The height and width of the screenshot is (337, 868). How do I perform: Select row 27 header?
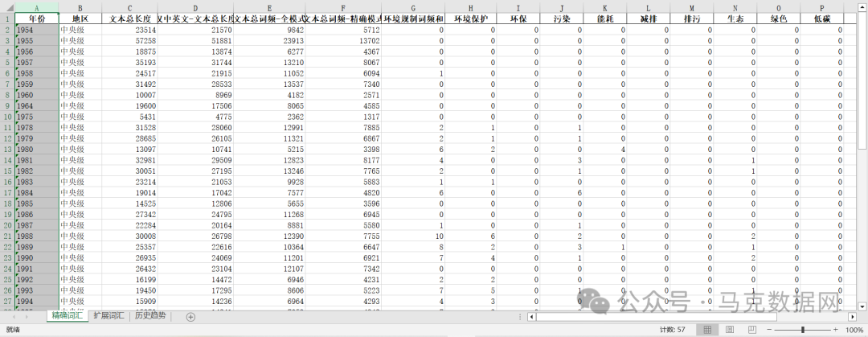pos(7,302)
